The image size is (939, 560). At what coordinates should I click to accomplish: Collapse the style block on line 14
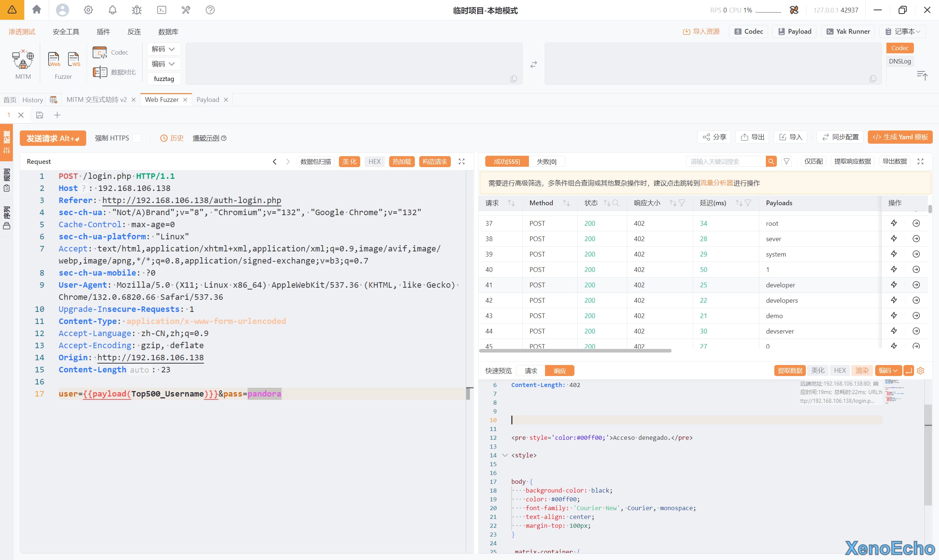[505, 455]
